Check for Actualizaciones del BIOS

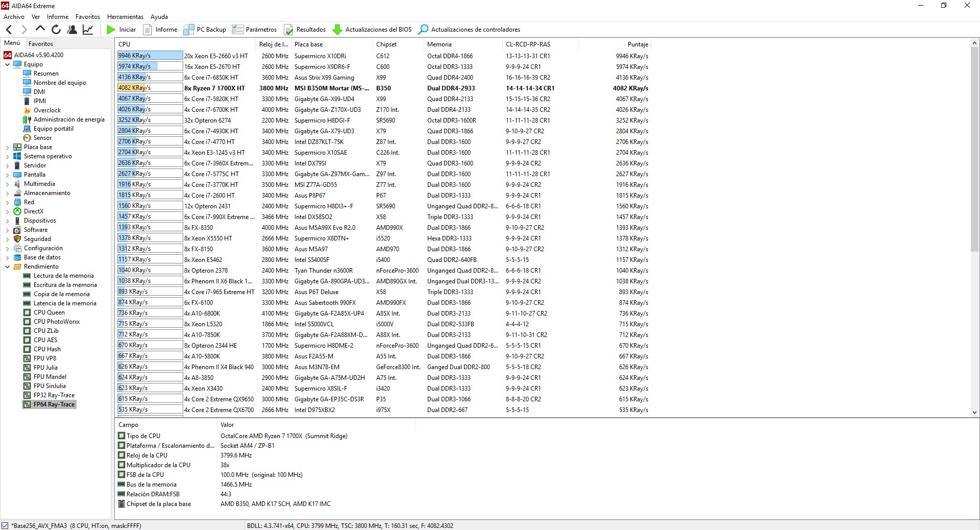tap(372, 30)
